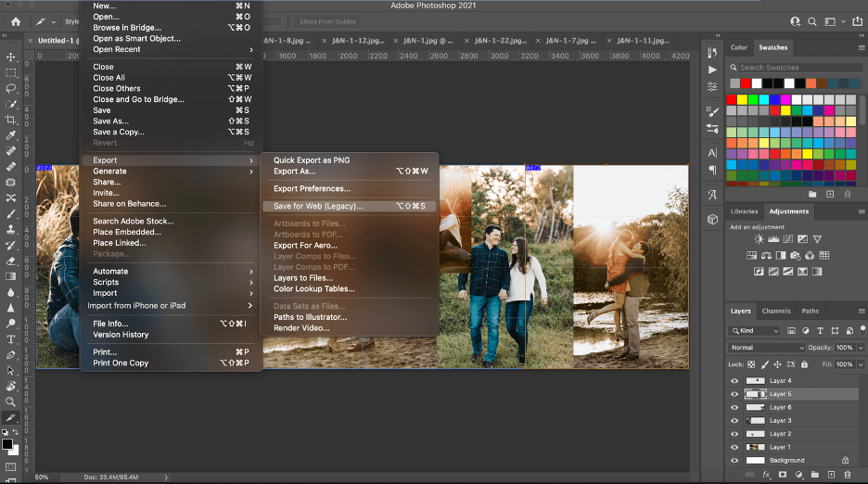Open the 3D cube panel icon

tap(712, 220)
